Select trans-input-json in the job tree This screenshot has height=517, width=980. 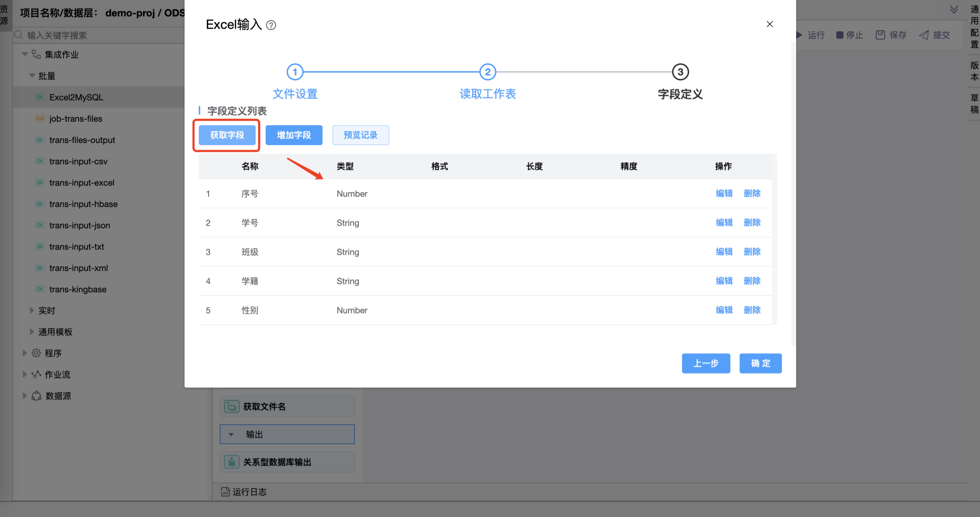[80, 225]
